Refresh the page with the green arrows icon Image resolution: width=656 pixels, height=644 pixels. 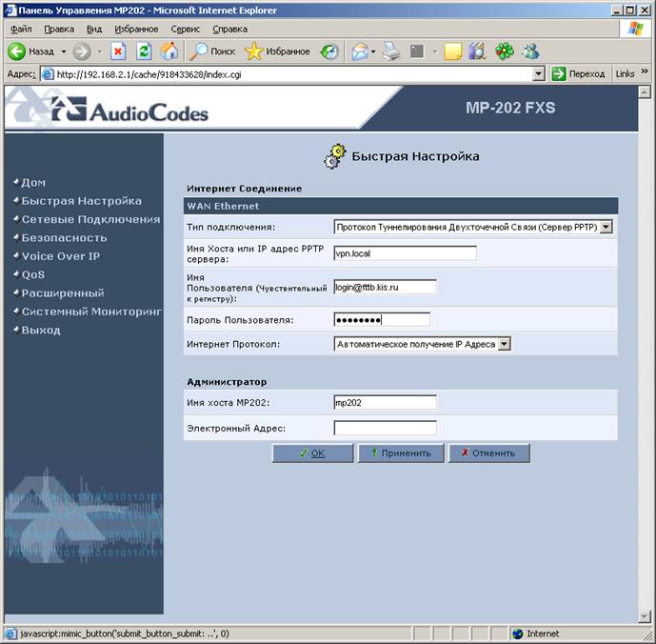click(144, 51)
